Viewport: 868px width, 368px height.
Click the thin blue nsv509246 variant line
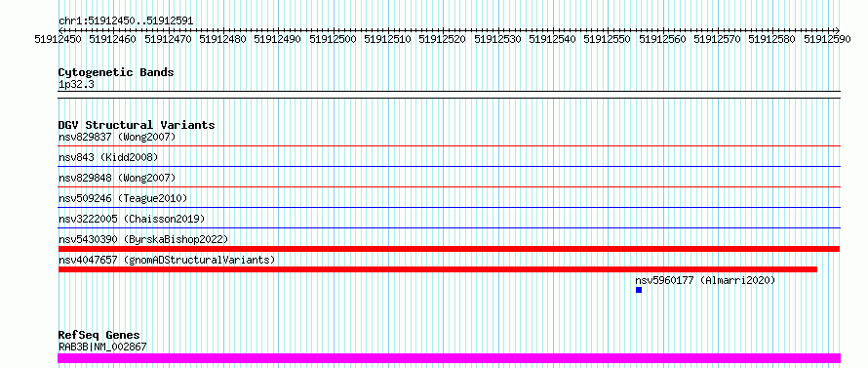tap(449, 208)
